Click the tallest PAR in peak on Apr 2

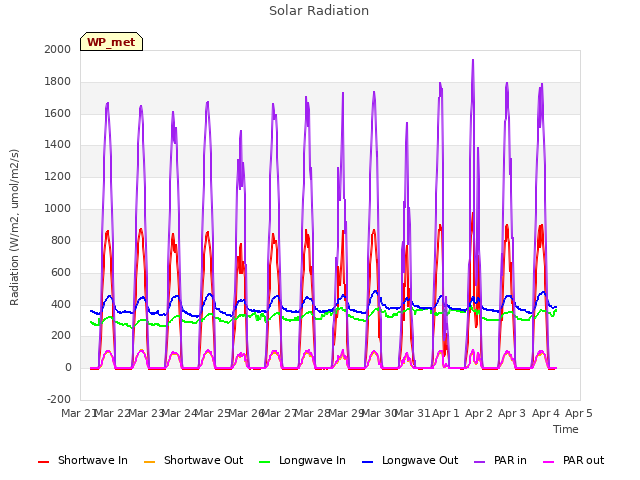tap(473, 61)
